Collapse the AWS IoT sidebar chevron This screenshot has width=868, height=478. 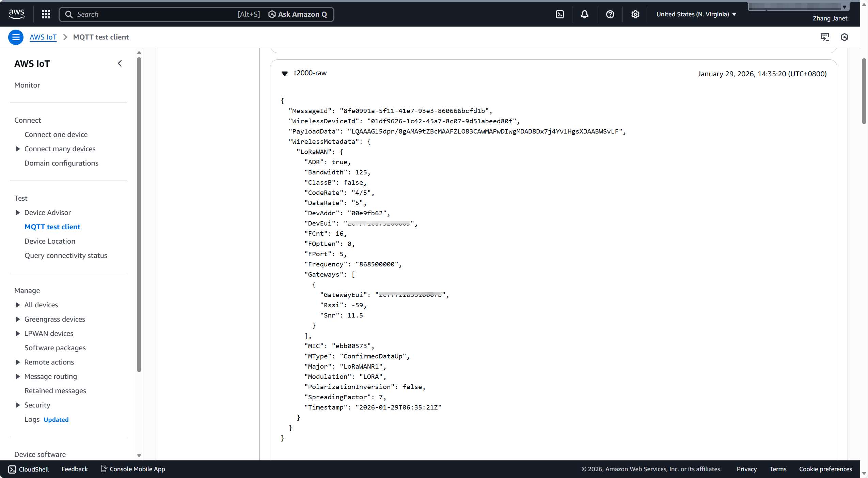(120, 63)
